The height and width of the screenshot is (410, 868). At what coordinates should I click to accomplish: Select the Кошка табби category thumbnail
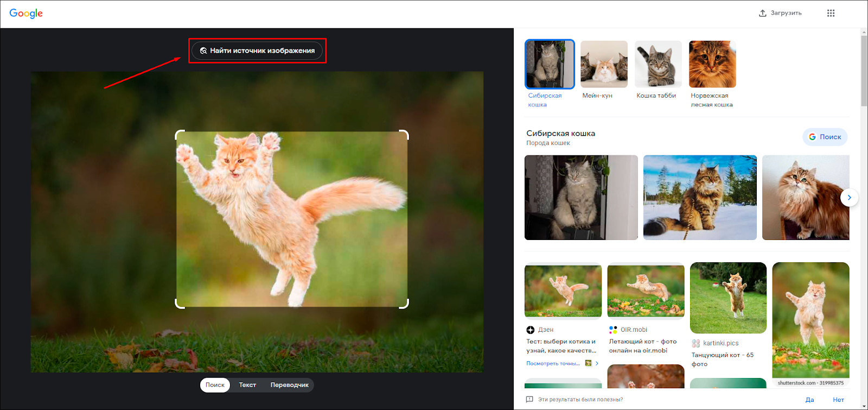pyautogui.click(x=658, y=64)
